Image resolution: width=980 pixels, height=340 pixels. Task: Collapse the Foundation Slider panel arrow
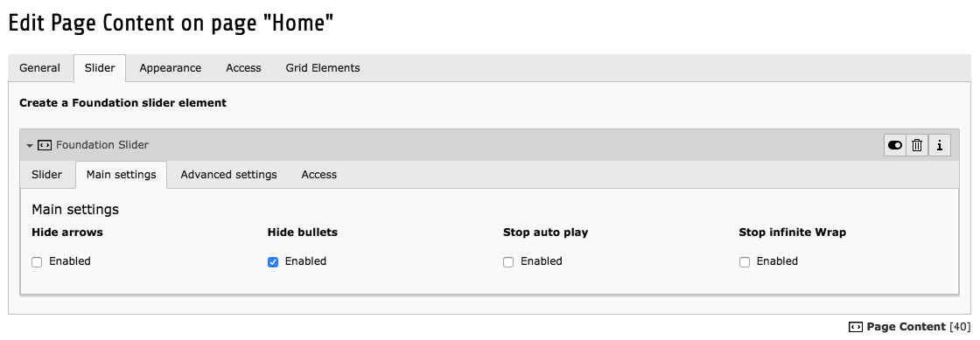tap(30, 145)
